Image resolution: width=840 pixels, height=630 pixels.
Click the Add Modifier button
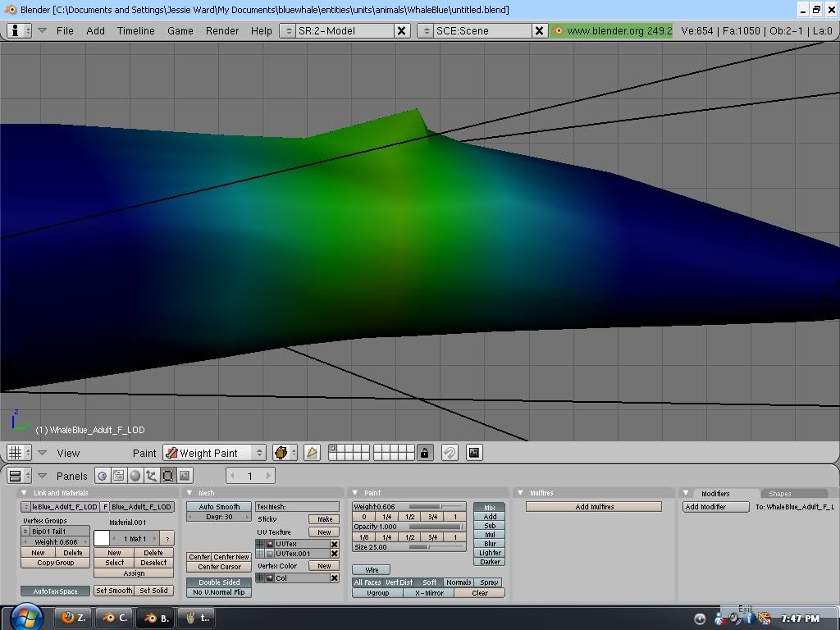[x=716, y=507]
